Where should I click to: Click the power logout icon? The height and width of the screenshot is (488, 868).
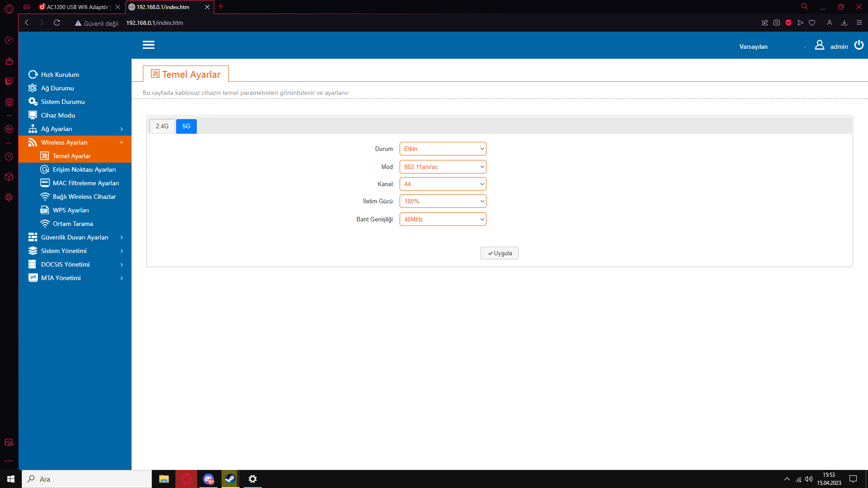click(x=859, y=45)
